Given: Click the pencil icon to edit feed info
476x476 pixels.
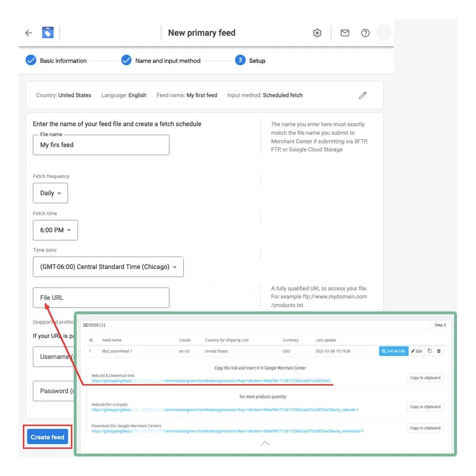Looking at the screenshot, I should [363, 95].
